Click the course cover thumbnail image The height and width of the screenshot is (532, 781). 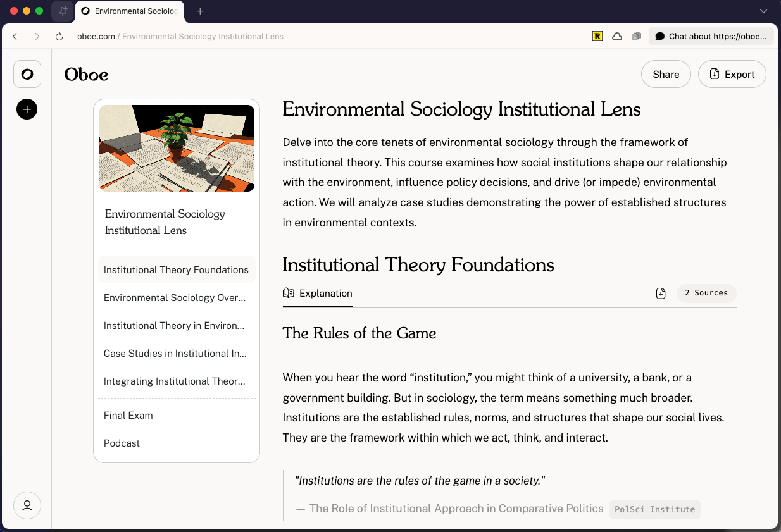click(x=176, y=148)
